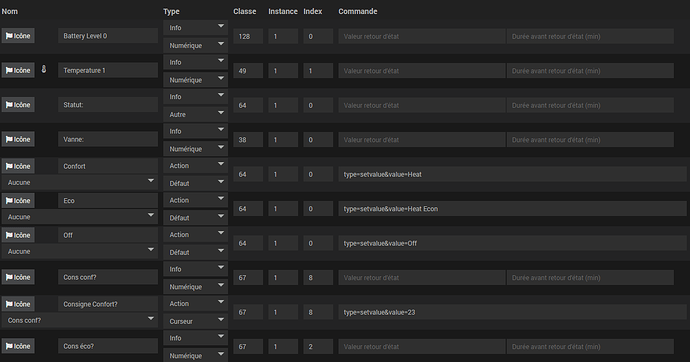Image resolution: width=690 pixels, height=362 pixels.
Task: Click the Instance column header
Action: 283,11
